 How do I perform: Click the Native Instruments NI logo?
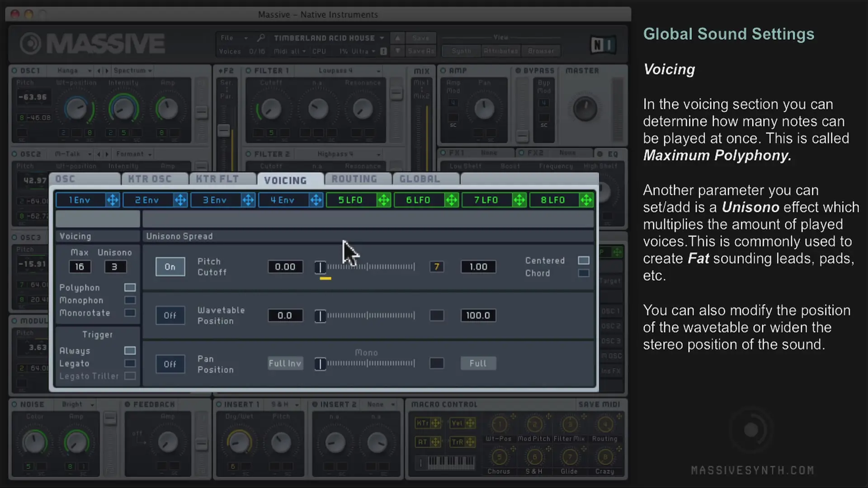click(x=603, y=45)
